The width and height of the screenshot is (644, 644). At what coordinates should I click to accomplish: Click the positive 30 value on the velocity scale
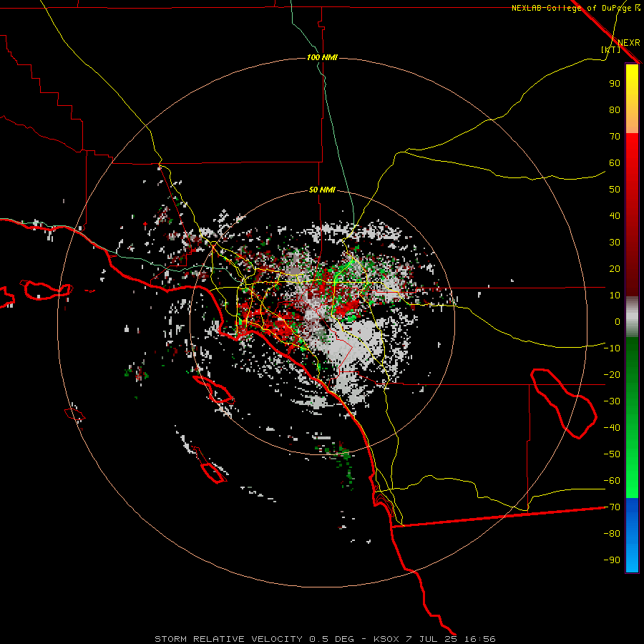(x=615, y=243)
